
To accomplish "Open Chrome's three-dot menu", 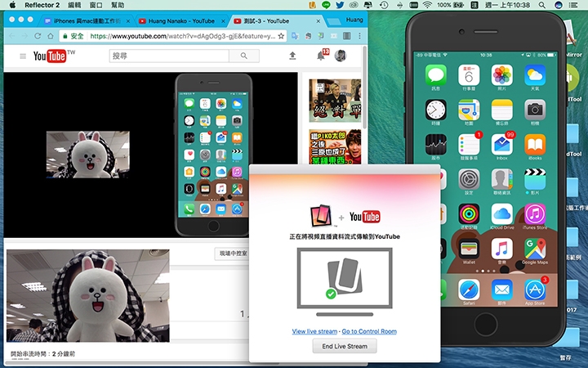I will [359, 36].
